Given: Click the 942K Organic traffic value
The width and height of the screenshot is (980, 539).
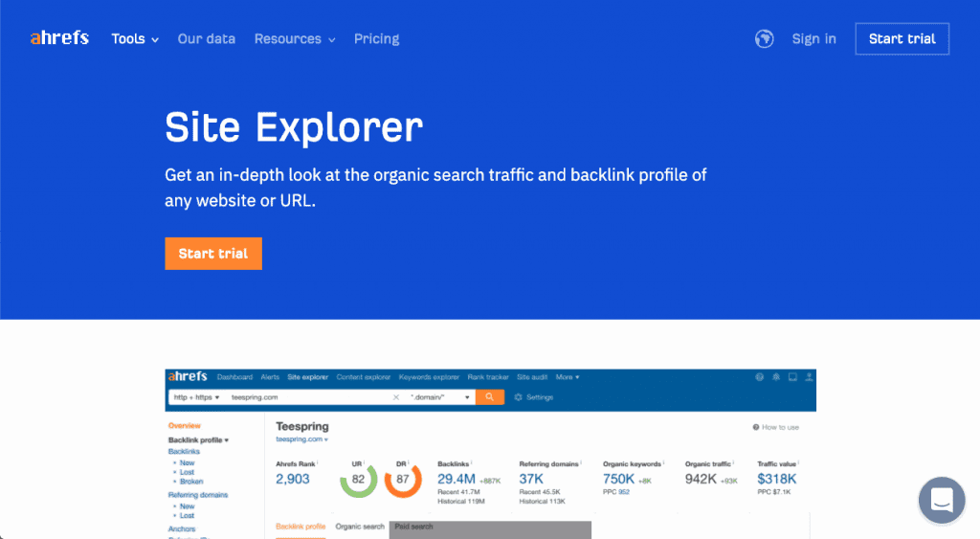Looking at the screenshot, I should coord(701,479).
